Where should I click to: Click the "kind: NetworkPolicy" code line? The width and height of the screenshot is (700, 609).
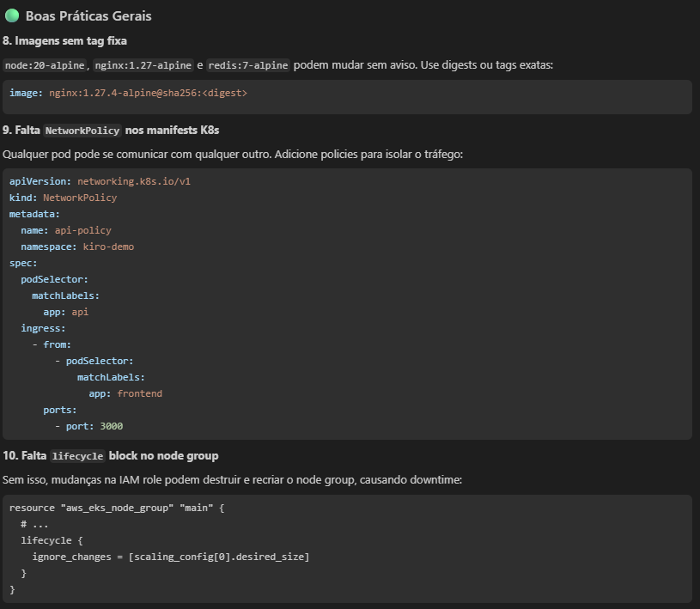tap(63, 198)
